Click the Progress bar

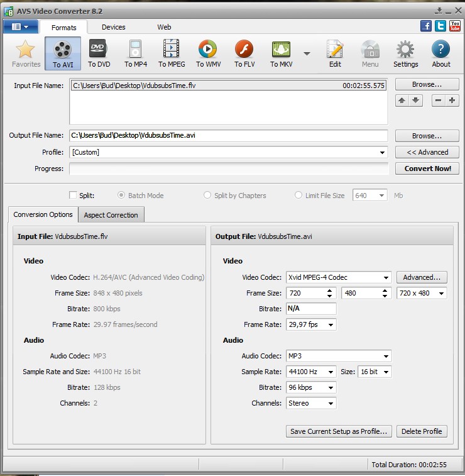[229, 169]
